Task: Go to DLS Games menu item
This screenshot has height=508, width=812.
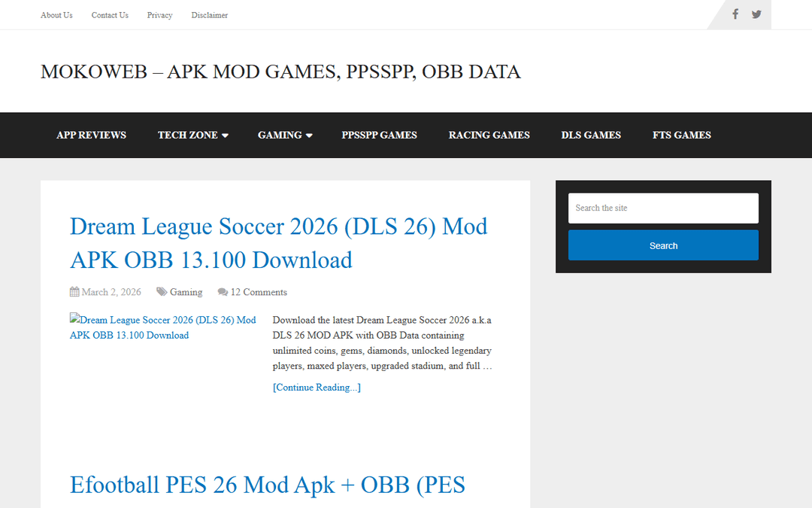Action: [x=591, y=135]
